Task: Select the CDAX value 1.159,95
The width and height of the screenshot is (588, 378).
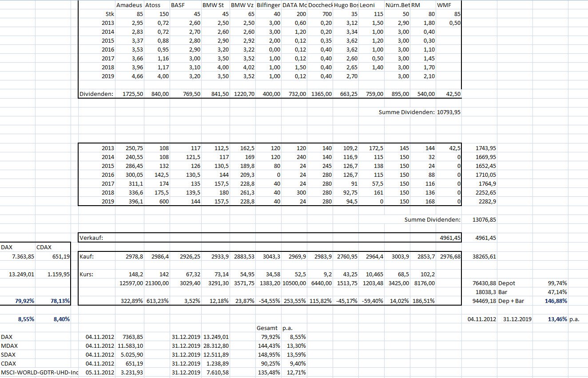Action: click(x=58, y=274)
